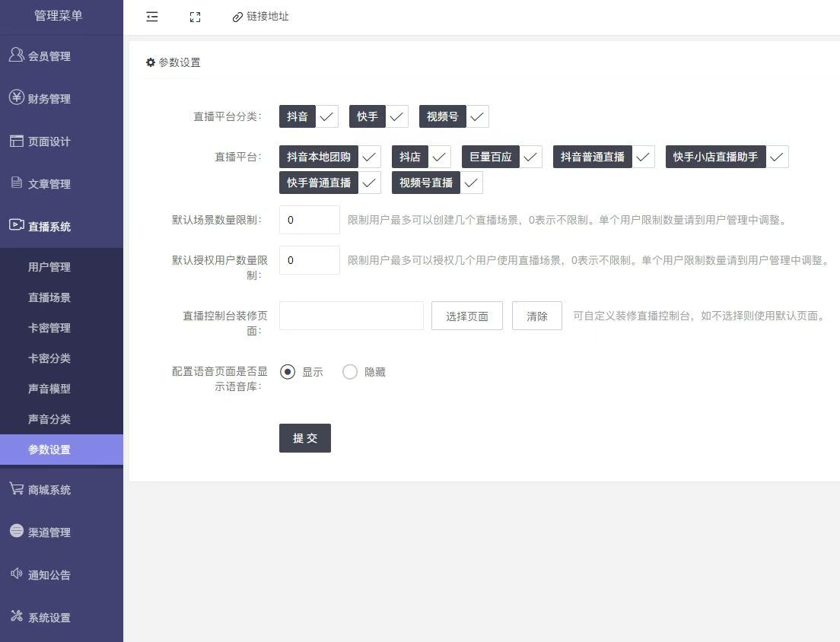
Task: Go to 卡密管理 submenu item
Action: click(x=49, y=328)
